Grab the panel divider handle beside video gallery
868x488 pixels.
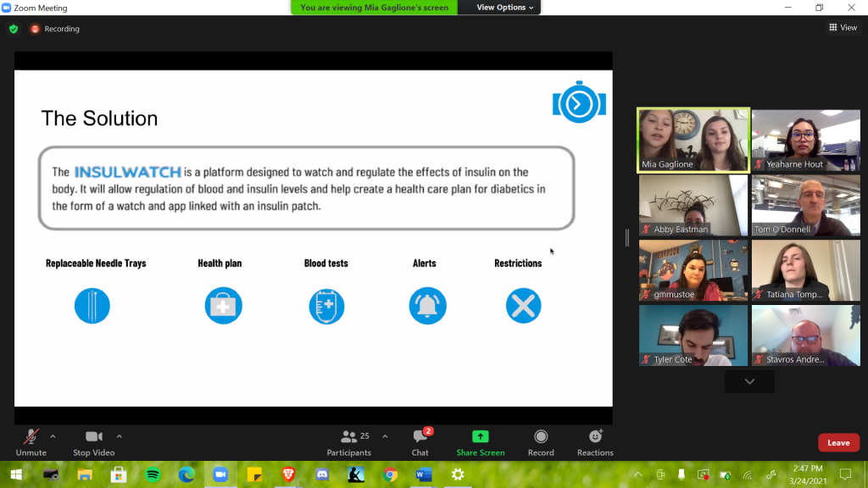tap(626, 238)
